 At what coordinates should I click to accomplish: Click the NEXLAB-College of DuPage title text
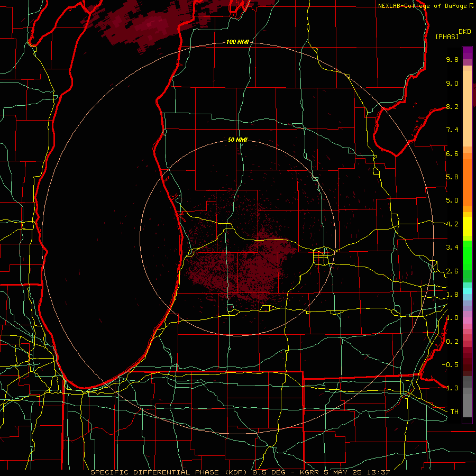coord(422,6)
